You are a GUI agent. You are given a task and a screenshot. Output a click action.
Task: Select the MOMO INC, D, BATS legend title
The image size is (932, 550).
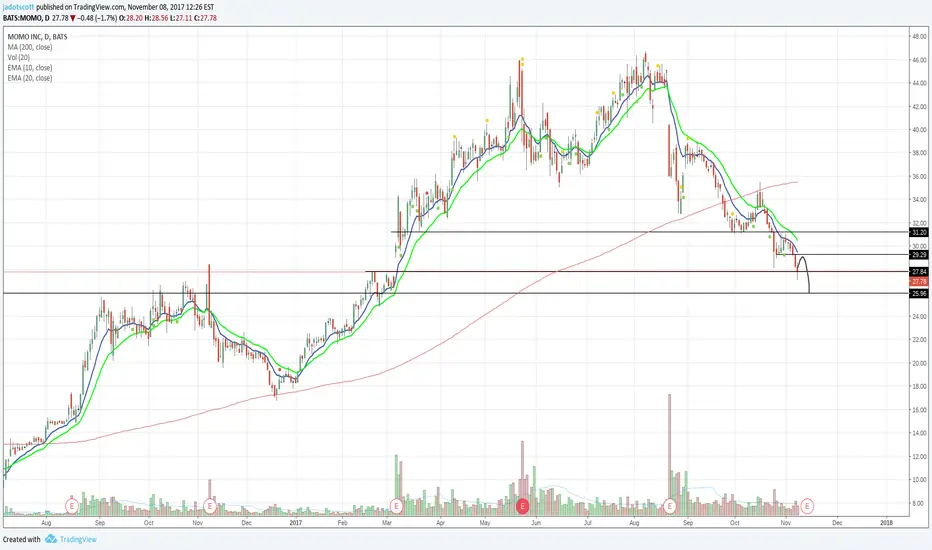37,37
